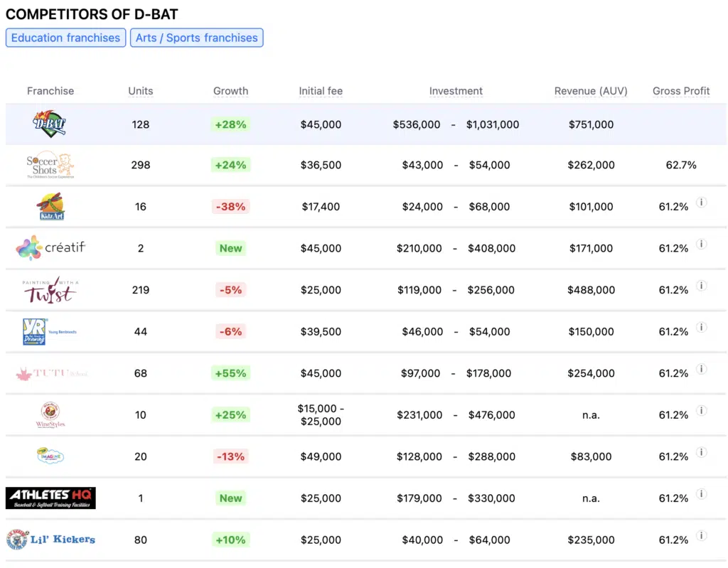This screenshot has width=728, height=568.
Task: Show gross profit info for the Imagine row
Action: [702, 452]
